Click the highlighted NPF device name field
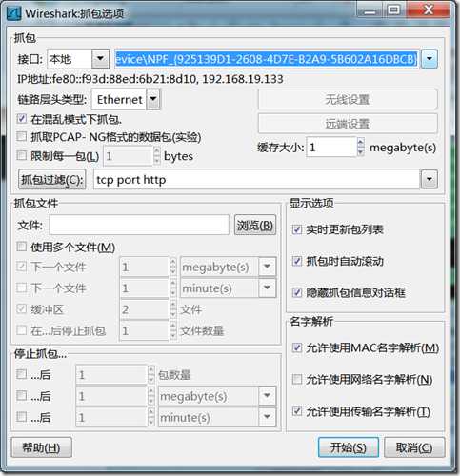Image resolution: width=460 pixels, height=476 pixels. coord(267,59)
